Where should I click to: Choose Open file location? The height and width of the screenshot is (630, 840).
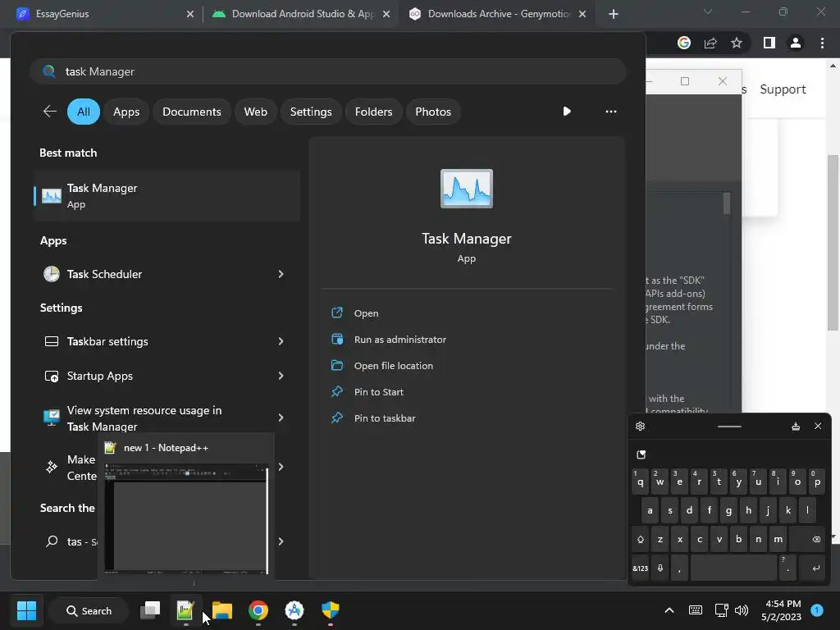(393, 365)
